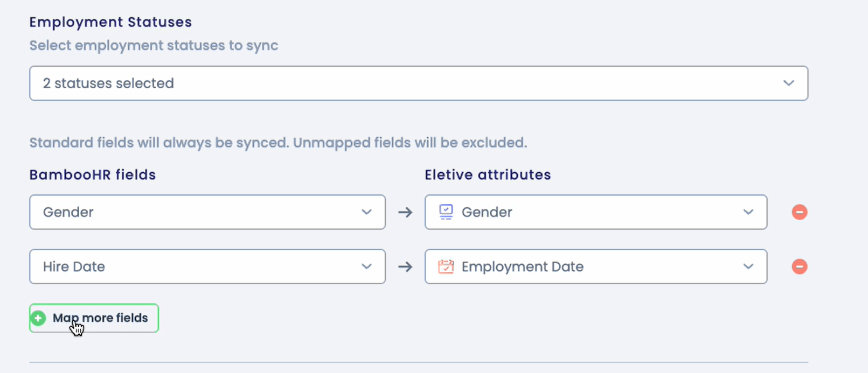Viewport: 868px width, 373px height.
Task: Open the BambooHR Gender field dropdown
Action: tap(207, 212)
